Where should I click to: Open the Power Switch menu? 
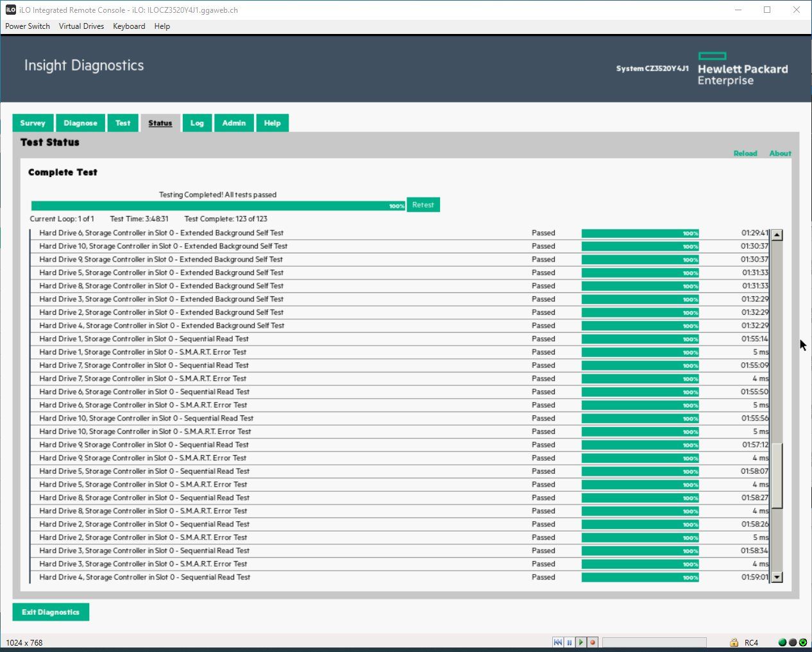pyautogui.click(x=28, y=26)
